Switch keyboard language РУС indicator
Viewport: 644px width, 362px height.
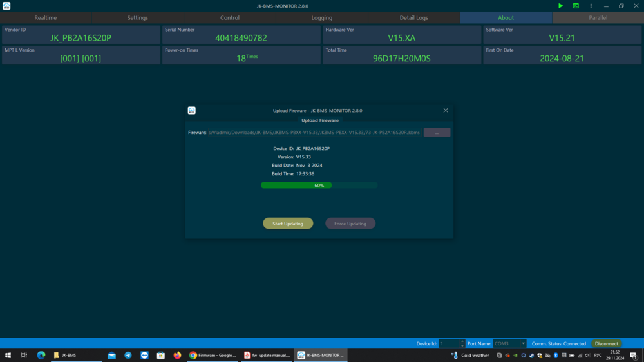point(598,356)
